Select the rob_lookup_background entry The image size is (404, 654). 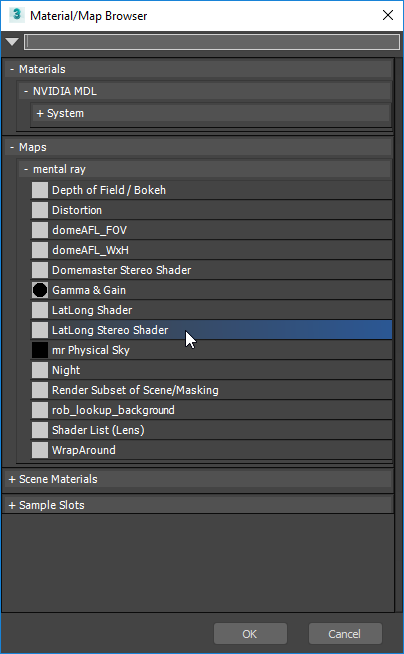tap(211, 410)
